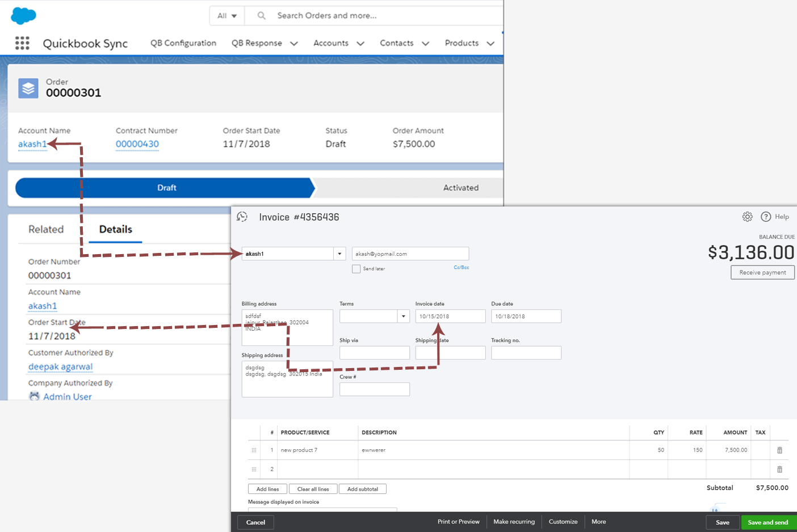The height and width of the screenshot is (532, 797).
Task: Open invoice settings via the gear icon
Action: (747, 216)
